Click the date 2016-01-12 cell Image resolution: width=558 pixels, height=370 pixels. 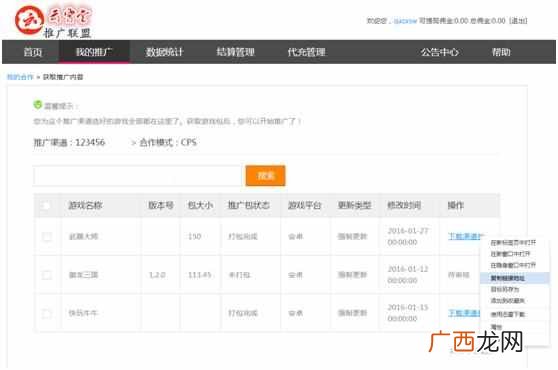[x=408, y=275]
